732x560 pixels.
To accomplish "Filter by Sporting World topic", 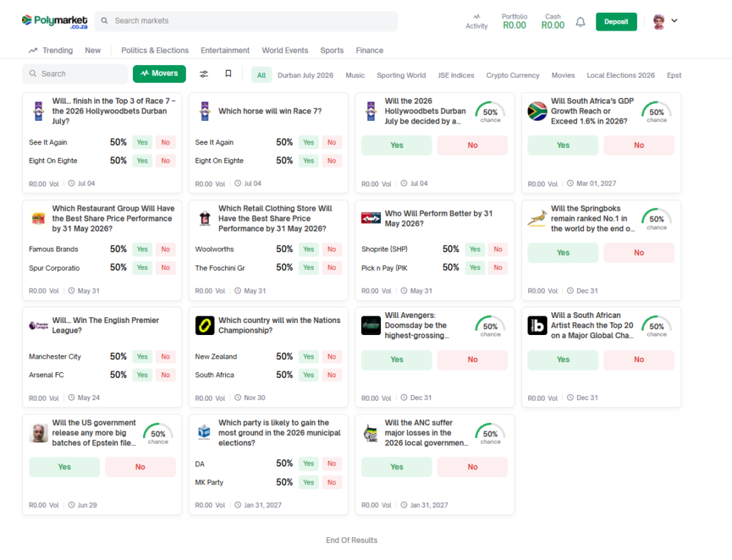I will tap(402, 75).
